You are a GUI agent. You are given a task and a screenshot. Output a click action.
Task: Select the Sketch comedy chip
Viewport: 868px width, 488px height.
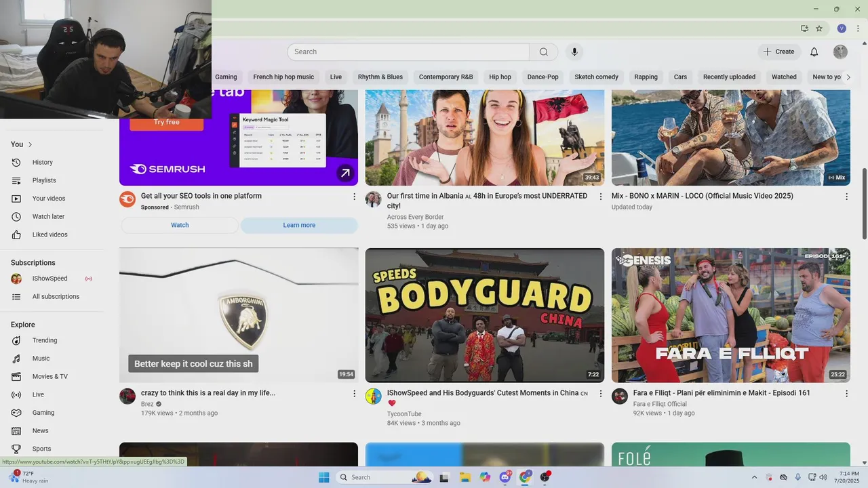click(597, 77)
